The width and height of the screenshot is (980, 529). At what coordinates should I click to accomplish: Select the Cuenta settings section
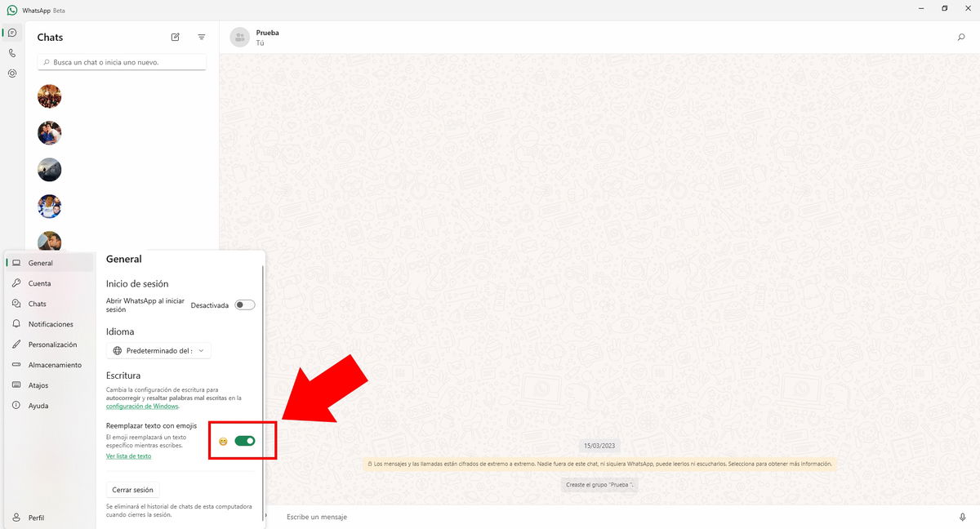coord(38,282)
